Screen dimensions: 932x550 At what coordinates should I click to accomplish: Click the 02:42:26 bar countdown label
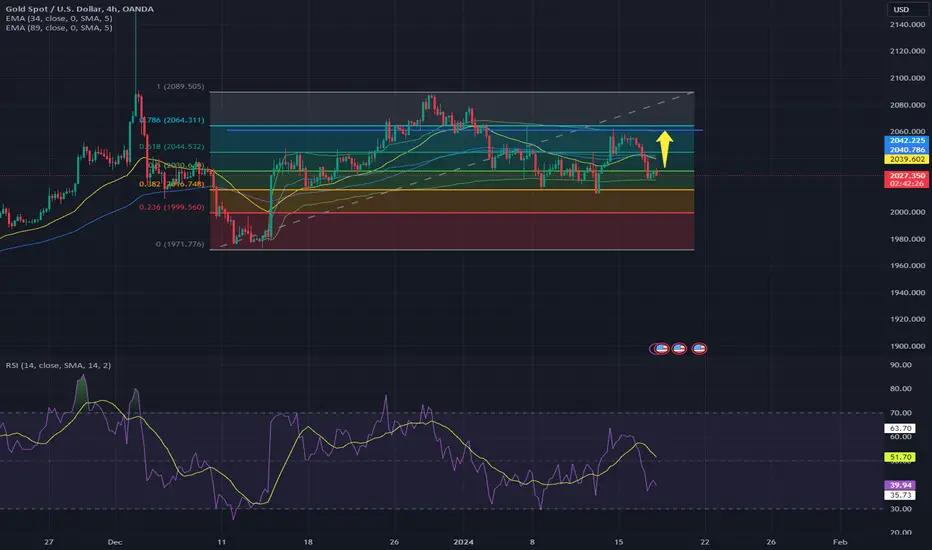[906, 184]
